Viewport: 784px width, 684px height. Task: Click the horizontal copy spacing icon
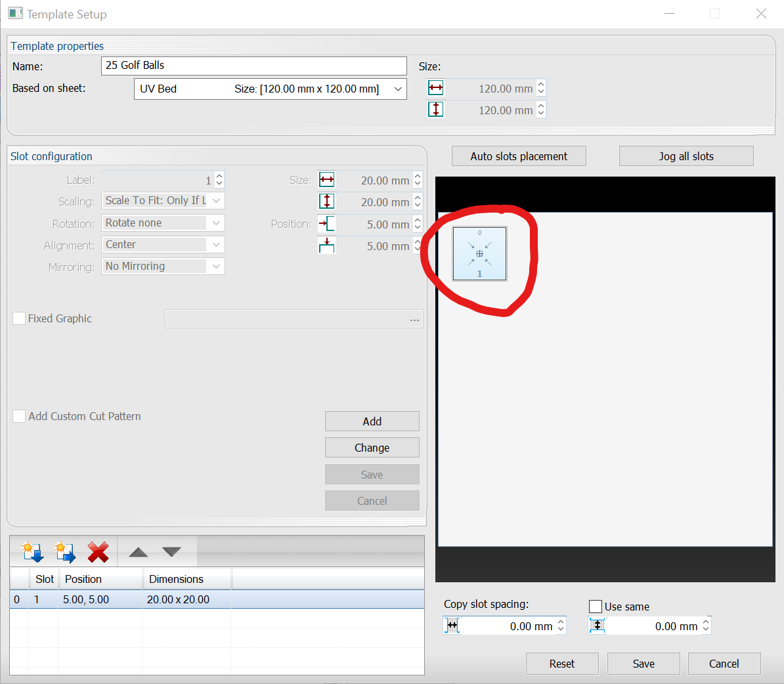click(452, 626)
